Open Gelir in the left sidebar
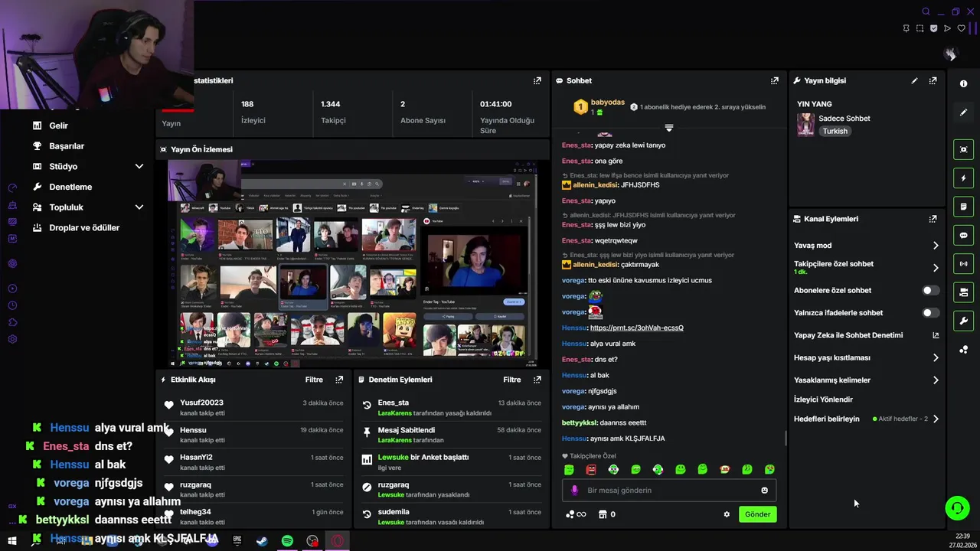Image resolution: width=980 pixels, height=551 pixels. click(x=58, y=126)
